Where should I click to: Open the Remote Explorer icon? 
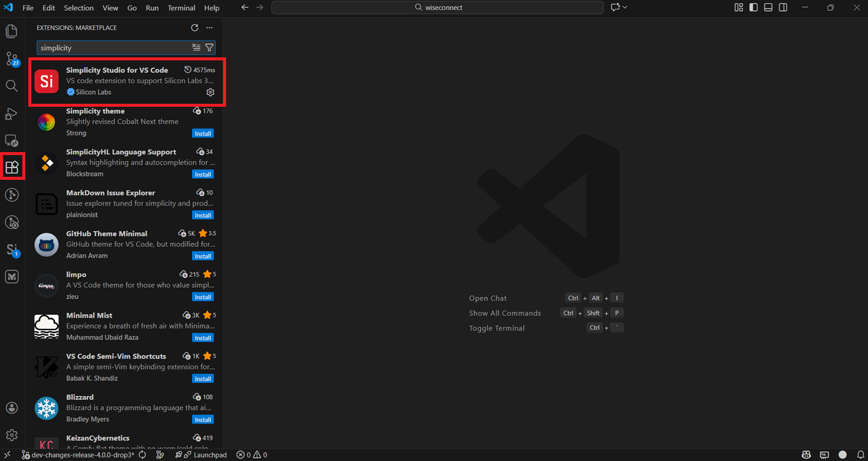(x=12, y=140)
